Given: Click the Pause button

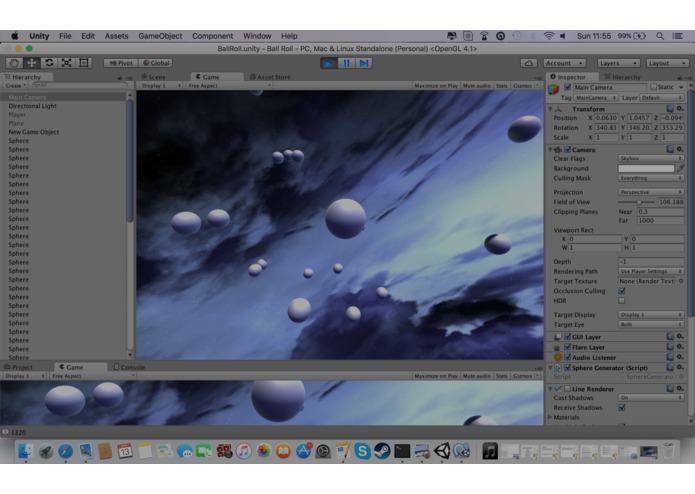Looking at the screenshot, I should click(346, 63).
